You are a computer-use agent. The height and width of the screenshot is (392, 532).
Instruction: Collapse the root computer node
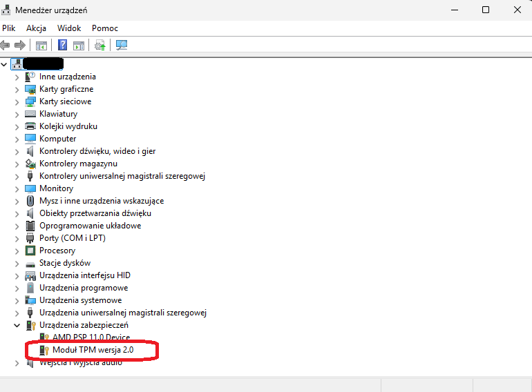[6, 64]
